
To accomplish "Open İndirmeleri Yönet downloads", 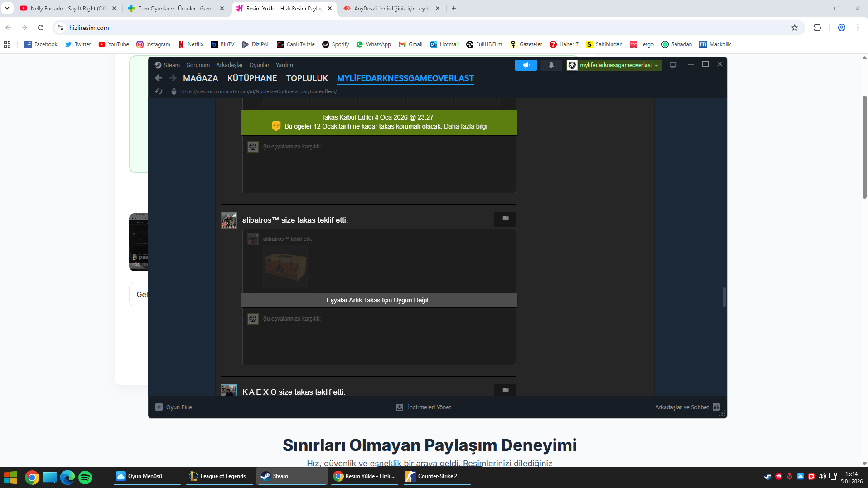I will (x=424, y=407).
